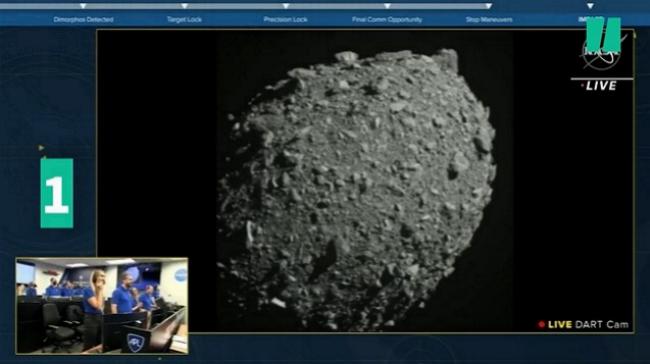This screenshot has width=650, height=364.
Task: Click the small play triangle above the 1 badge
Action: (41, 148)
